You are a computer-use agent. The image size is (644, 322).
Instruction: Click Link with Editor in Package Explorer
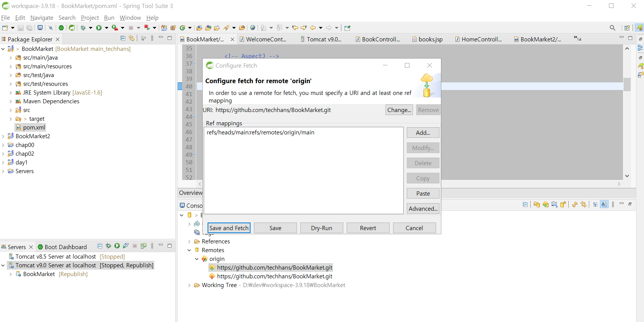click(132, 38)
